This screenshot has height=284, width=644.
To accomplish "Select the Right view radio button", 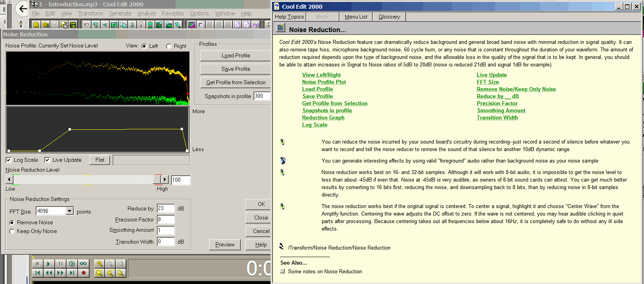I will click(169, 46).
